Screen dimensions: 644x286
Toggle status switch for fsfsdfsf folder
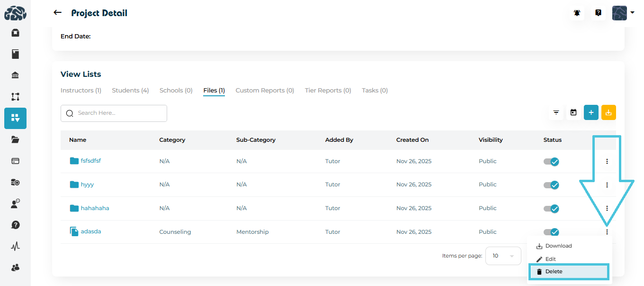pos(552,161)
